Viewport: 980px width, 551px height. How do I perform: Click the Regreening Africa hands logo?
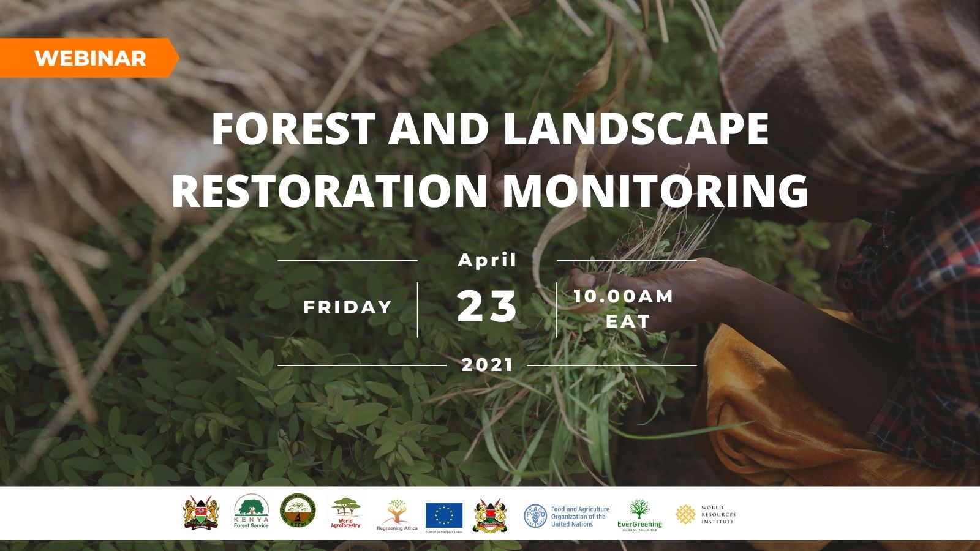(397, 515)
